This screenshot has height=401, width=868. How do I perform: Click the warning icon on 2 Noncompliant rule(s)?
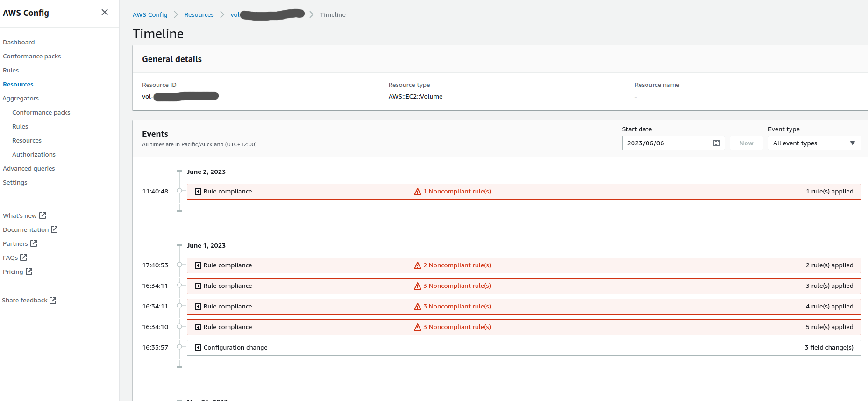[x=418, y=265]
